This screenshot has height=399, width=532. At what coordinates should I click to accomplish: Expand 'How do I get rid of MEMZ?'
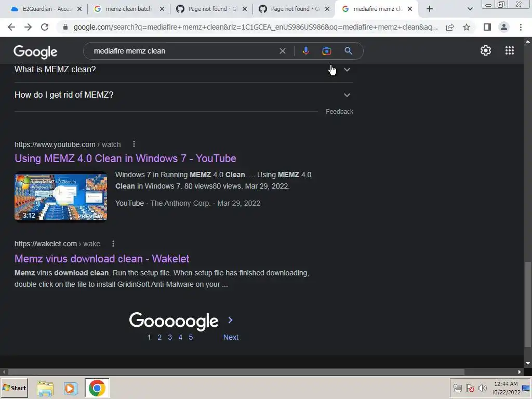[183, 95]
